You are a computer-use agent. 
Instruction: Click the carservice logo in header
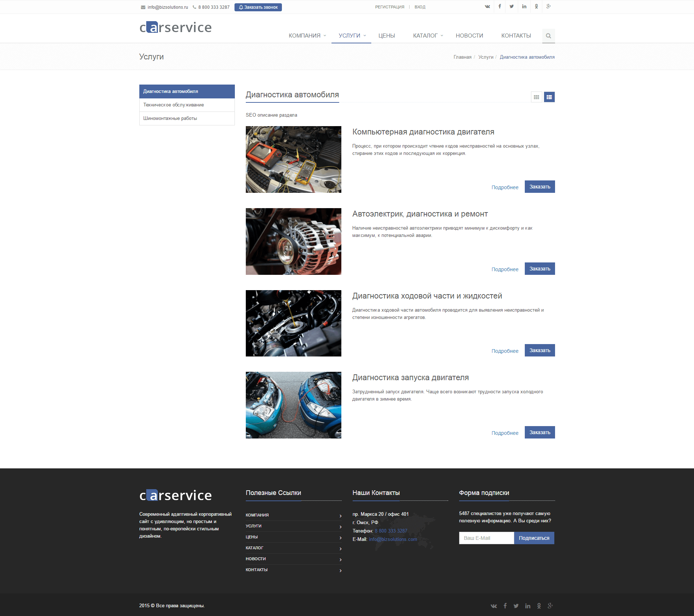click(x=175, y=27)
